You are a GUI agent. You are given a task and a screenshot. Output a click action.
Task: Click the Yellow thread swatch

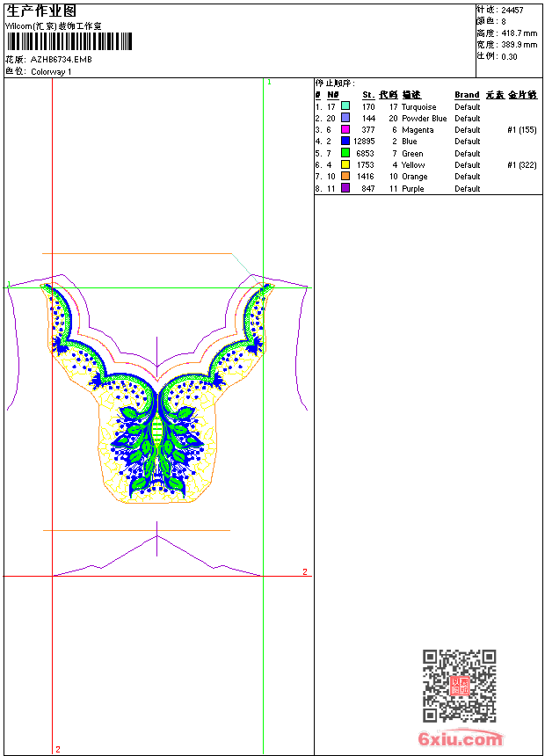point(345,164)
